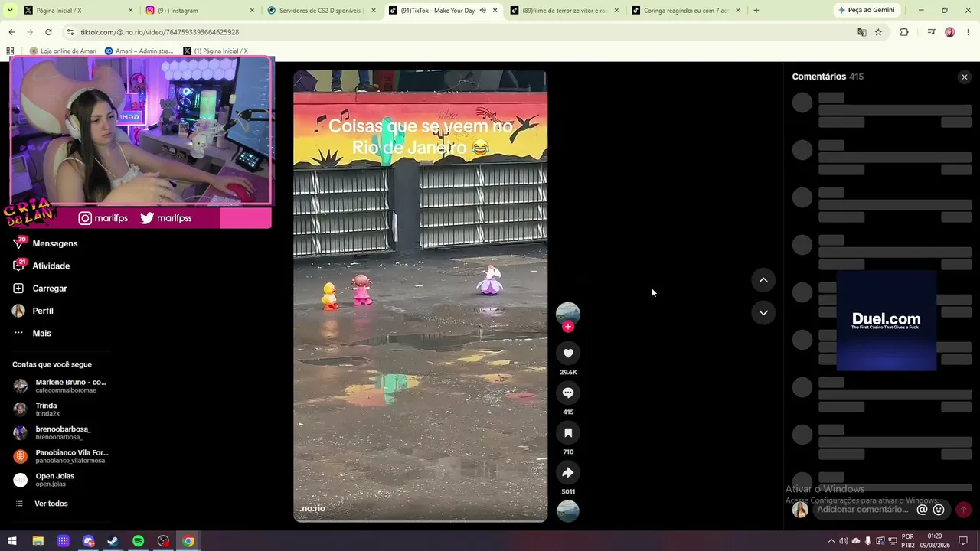
Task: Open the Amari Administra bookmark
Action: [139, 51]
